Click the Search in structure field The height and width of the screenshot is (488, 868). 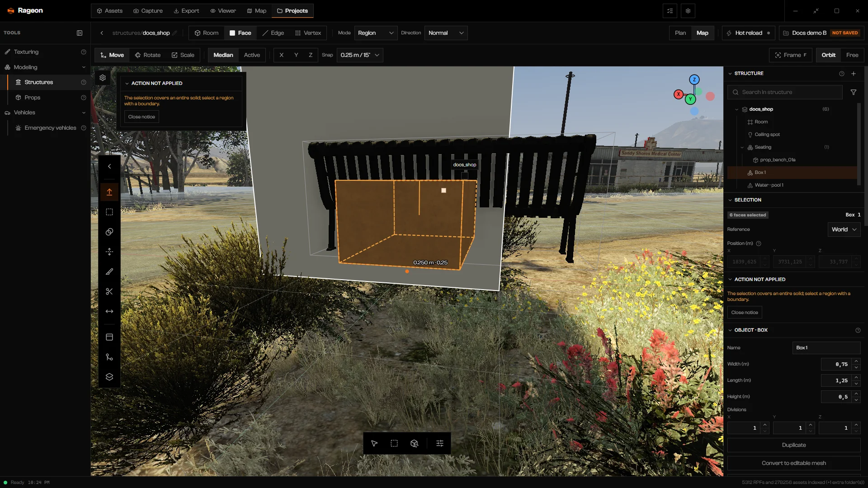[785, 92]
